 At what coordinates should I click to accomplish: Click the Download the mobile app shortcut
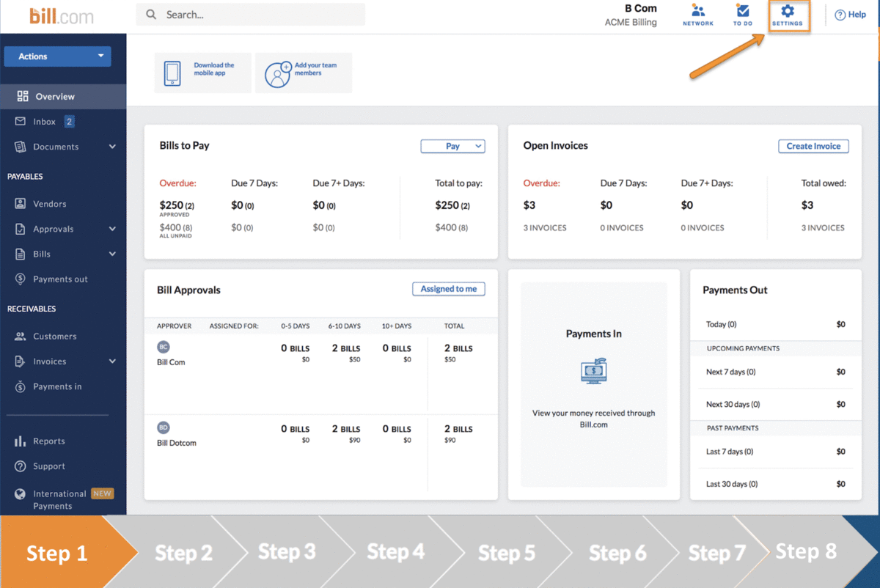[202, 73]
